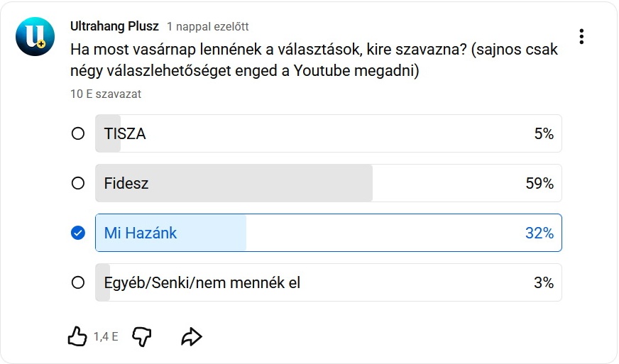Open the "1 nappal ezelőtt" timestamp link

pyautogui.click(x=208, y=27)
